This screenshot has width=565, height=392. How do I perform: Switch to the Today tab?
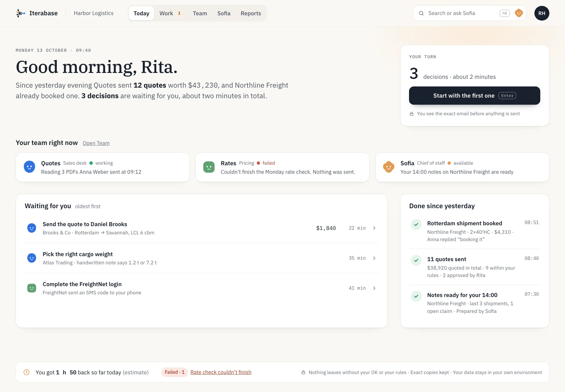tap(141, 13)
